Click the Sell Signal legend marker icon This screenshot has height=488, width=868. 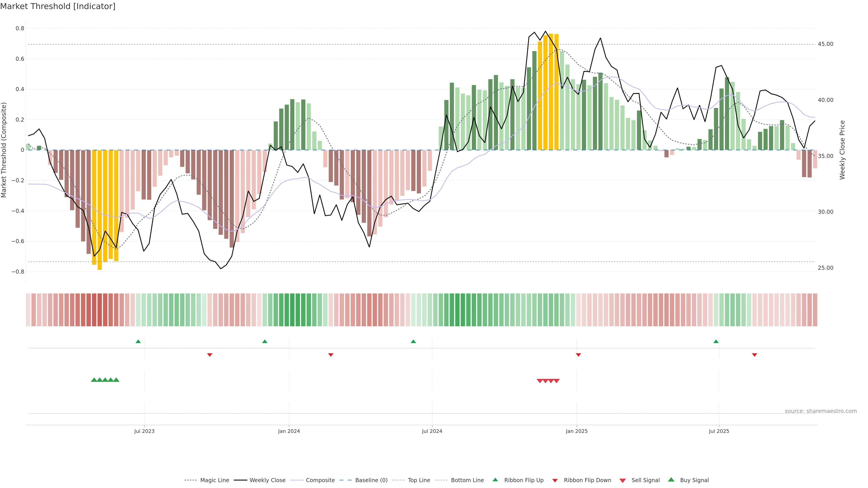click(x=622, y=481)
